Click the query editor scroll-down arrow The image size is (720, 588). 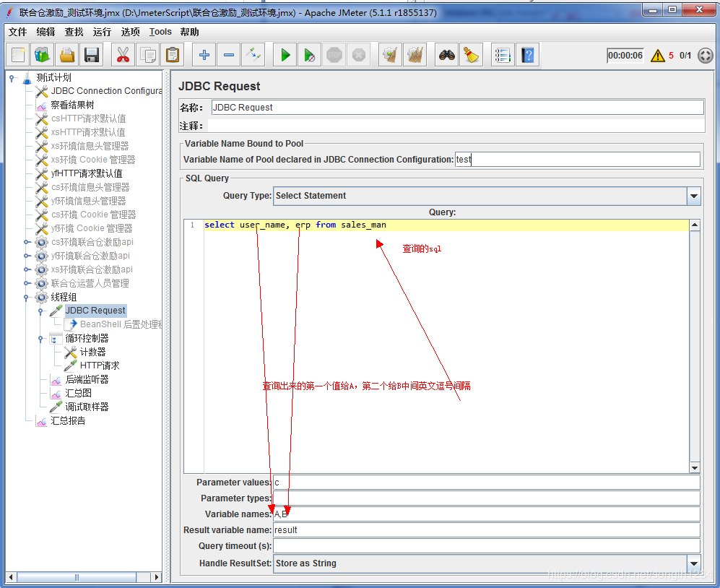coord(694,468)
